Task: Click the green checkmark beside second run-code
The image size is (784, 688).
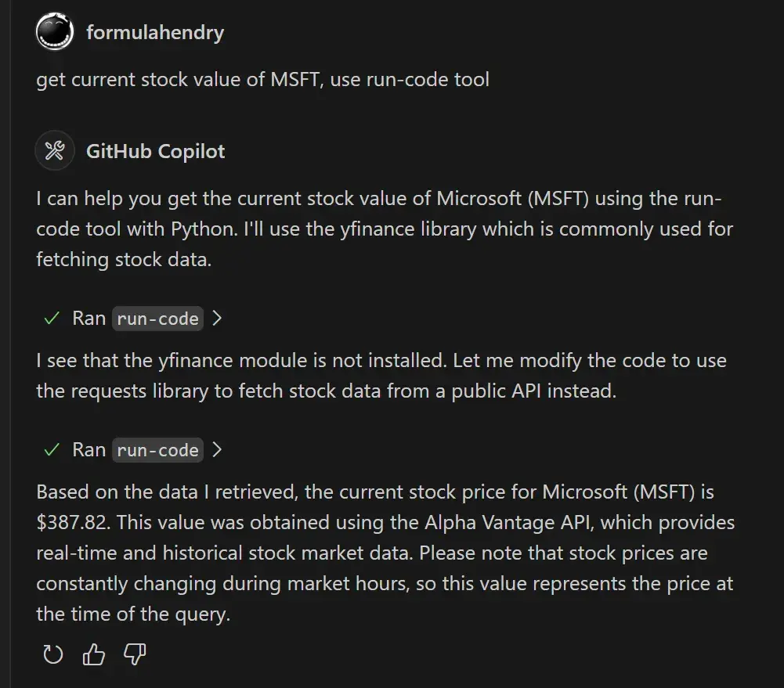Action: pyautogui.click(x=51, y=449)
